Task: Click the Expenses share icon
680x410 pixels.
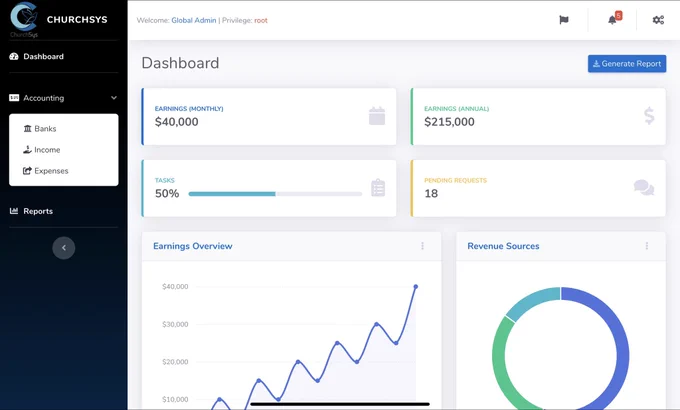Action: click(x=27, y=171)
